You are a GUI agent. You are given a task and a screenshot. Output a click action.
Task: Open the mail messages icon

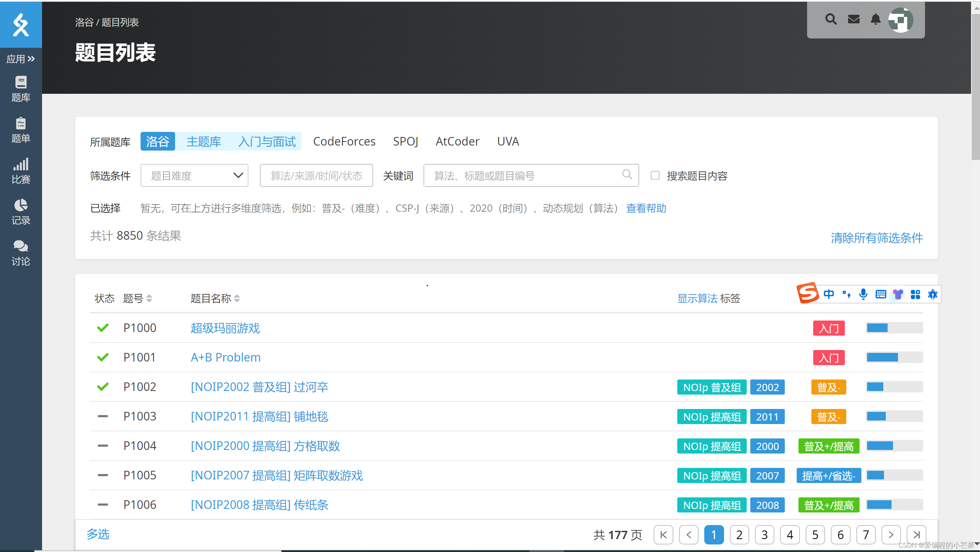coord(853,19)
